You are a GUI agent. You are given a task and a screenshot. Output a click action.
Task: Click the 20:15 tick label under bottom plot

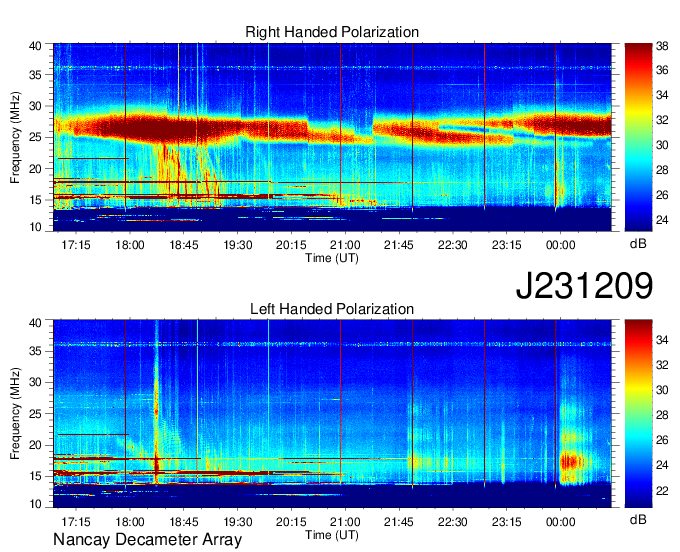click(291, 522)
